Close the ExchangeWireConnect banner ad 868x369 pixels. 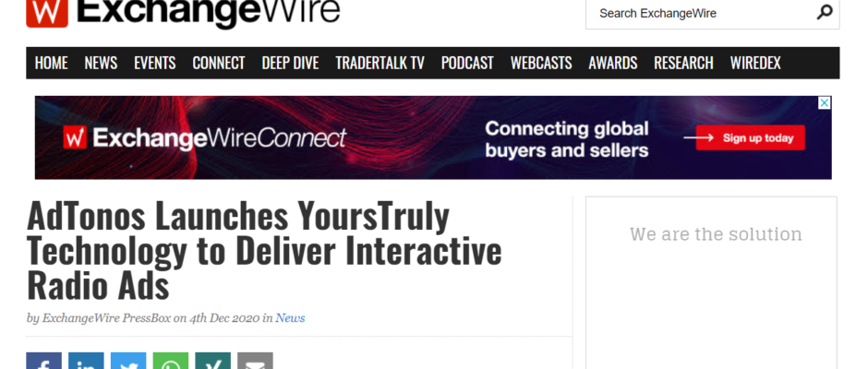click(824, 103)
